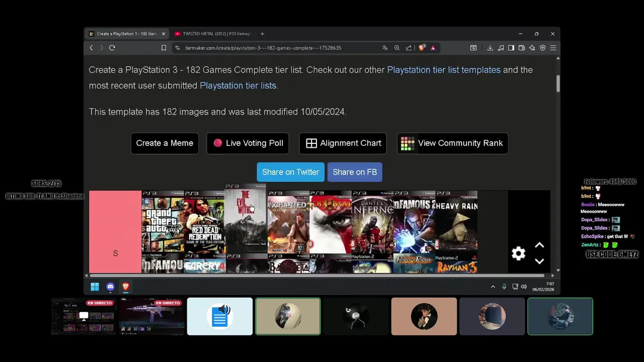Click Create a Meme button
Viewport: 644px width, 362px height.
click(x=165, y=143)
